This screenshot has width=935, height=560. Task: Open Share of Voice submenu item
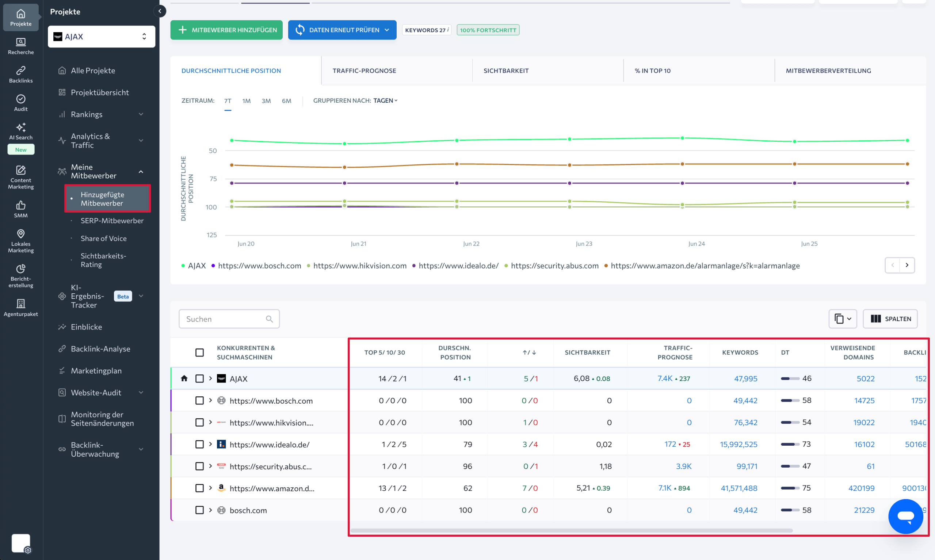coord(104,239)
